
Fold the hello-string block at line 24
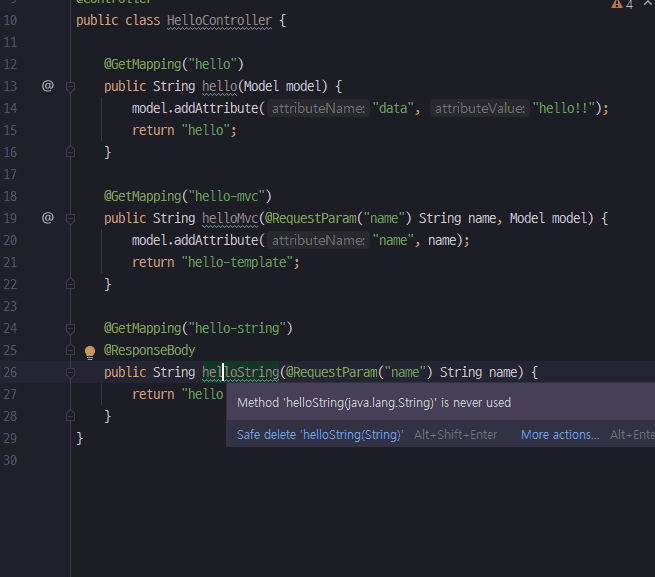pos(70,328)
